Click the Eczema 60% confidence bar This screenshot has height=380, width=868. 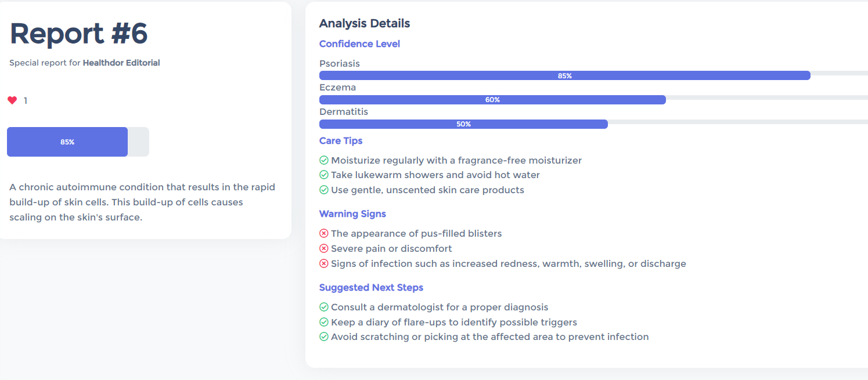[x=492, y=100]
